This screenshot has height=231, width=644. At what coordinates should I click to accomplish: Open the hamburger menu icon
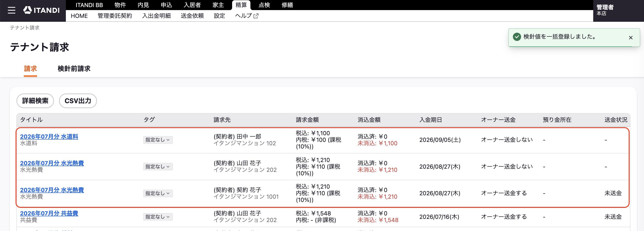pyautogui.click(x=11, y=10)
